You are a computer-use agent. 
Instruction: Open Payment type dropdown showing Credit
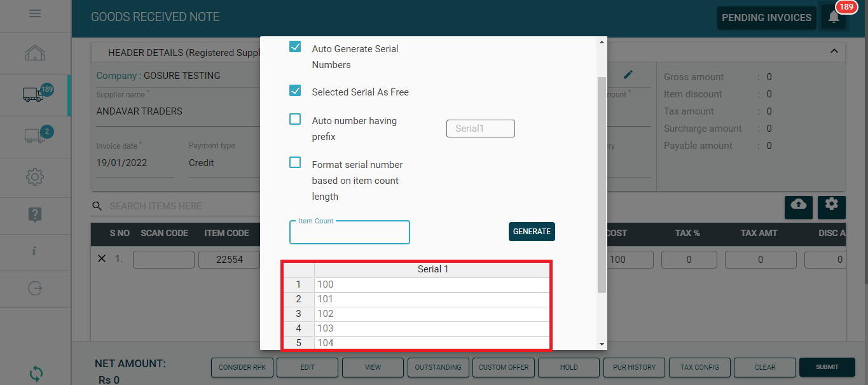pos(224,163)
